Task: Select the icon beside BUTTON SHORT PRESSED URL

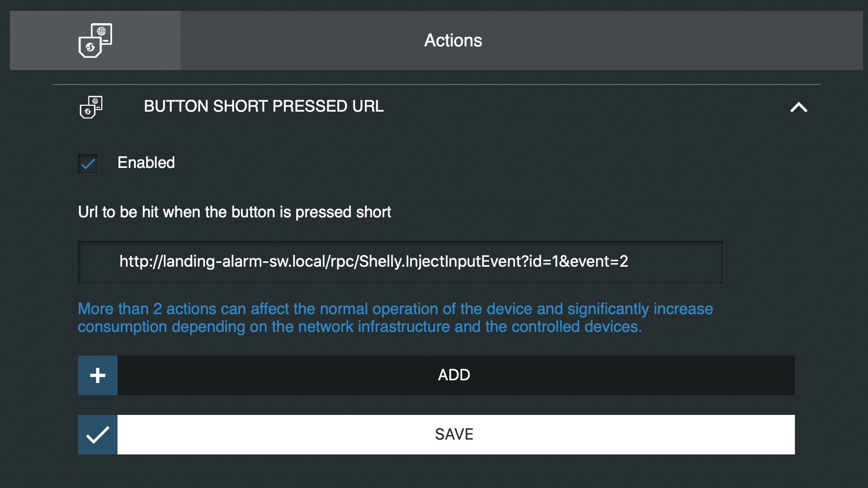Action: point(90,107)
